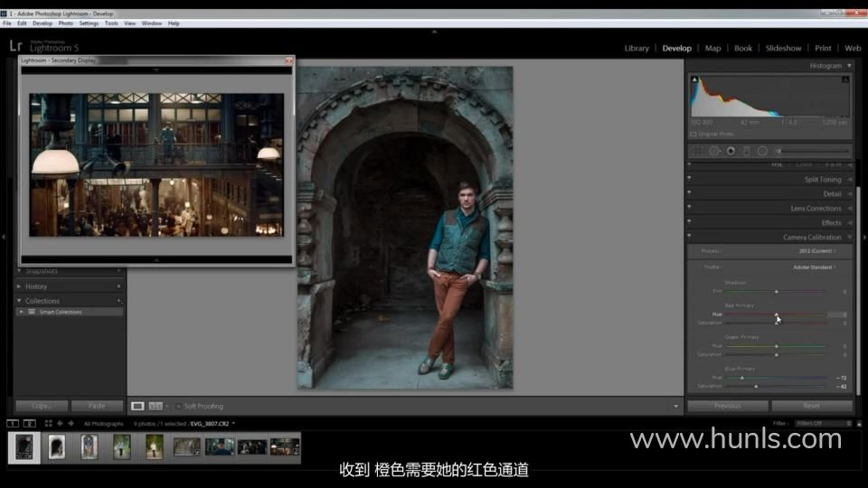Select the Red Eye Correction tool

[x=731, y=151]
